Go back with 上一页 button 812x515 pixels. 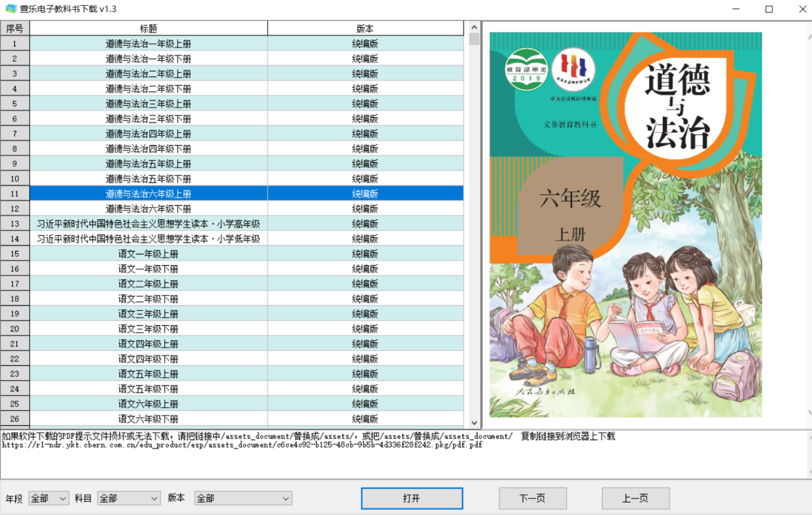(635, 498)
